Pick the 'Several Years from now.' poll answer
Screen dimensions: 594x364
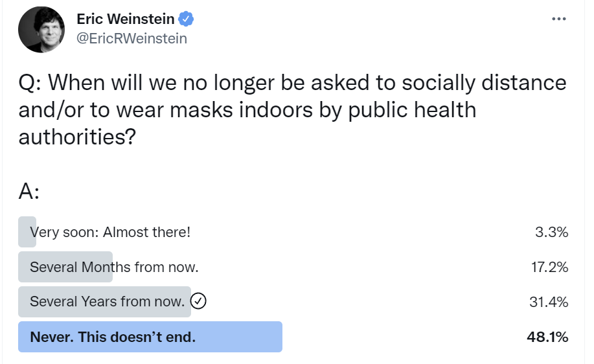click(107, 301)
